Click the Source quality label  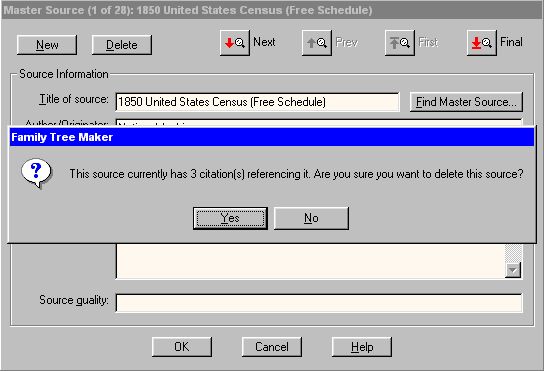[x=74, y=300]
